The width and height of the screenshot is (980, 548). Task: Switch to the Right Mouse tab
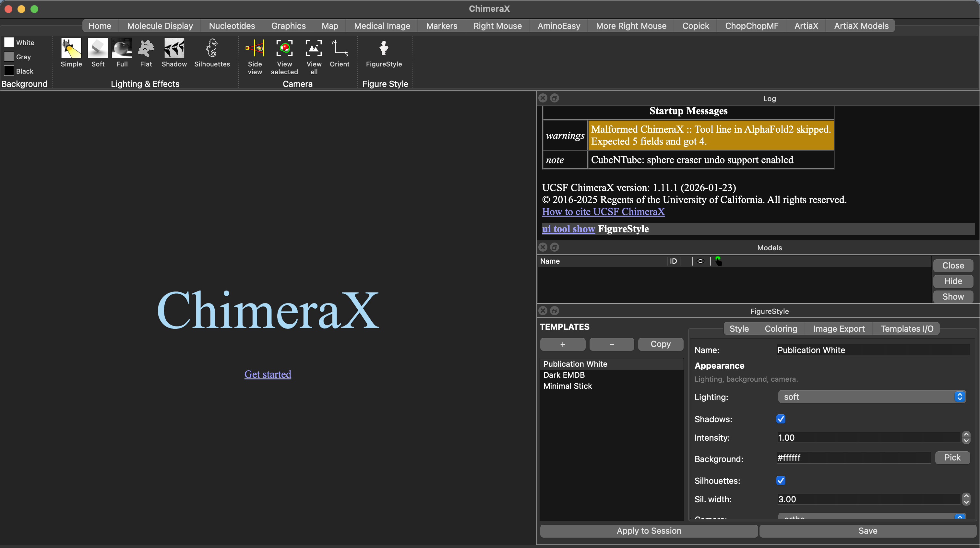click(497, 26)
